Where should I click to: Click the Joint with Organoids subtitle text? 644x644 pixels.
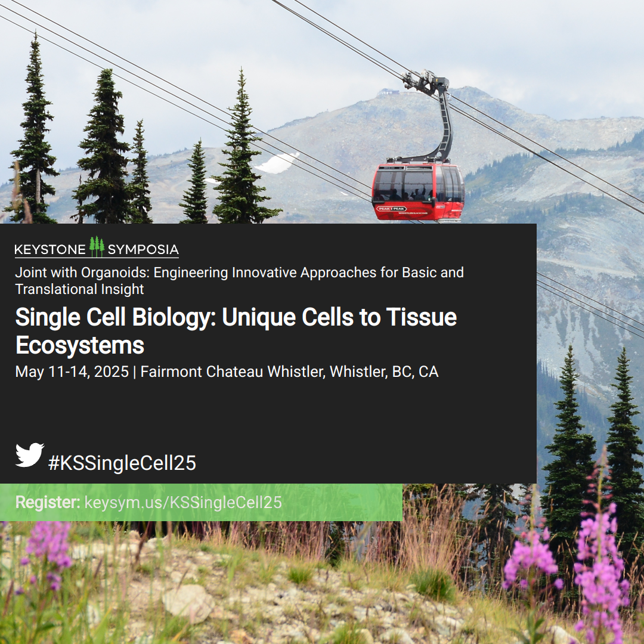point(240,273)
